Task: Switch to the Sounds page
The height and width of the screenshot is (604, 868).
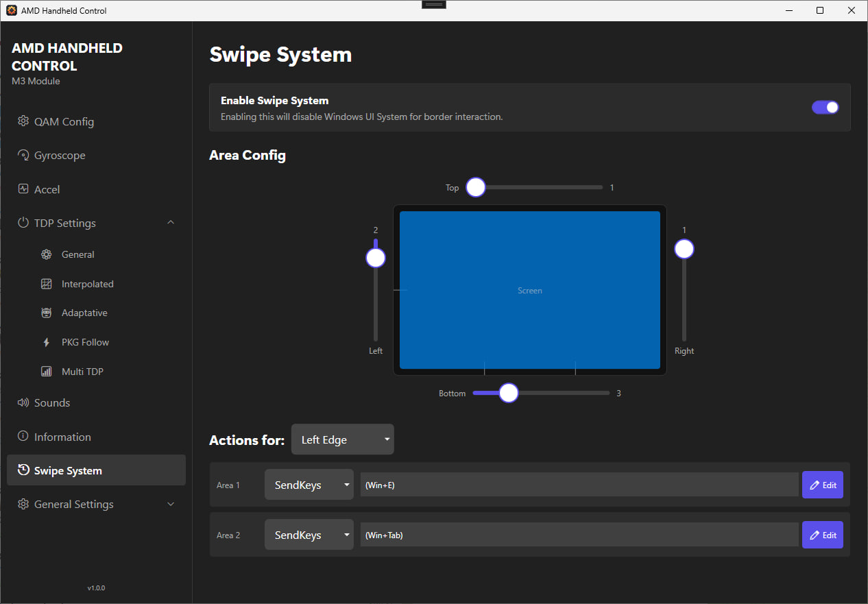Action: coord(96,402)
